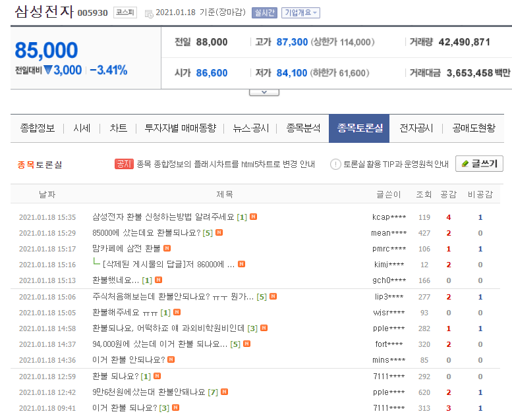Image resolution: width=512 pixels, height=420 pixels.
Task: Open the reply to the deleted post 저 86000에
Action: (x=169, y=265)
